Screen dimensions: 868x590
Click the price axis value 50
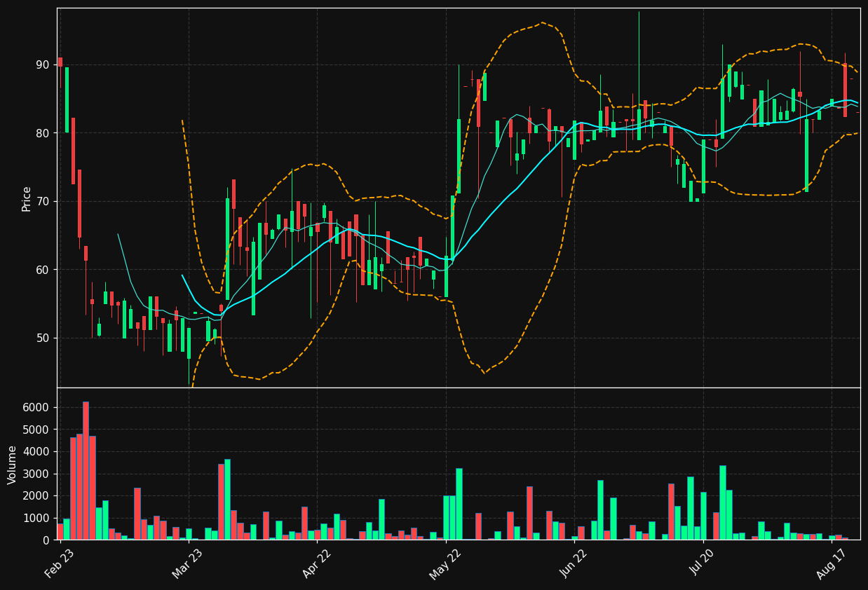click(43, 338)
